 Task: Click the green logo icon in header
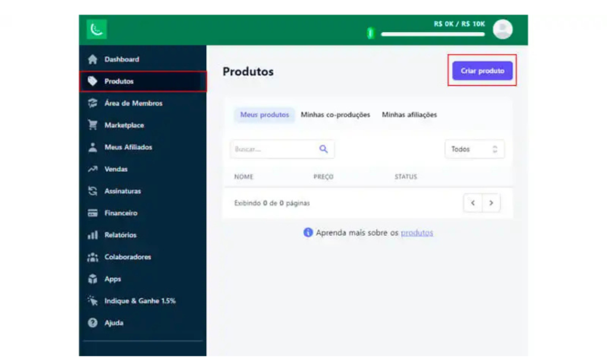(96, 30)
